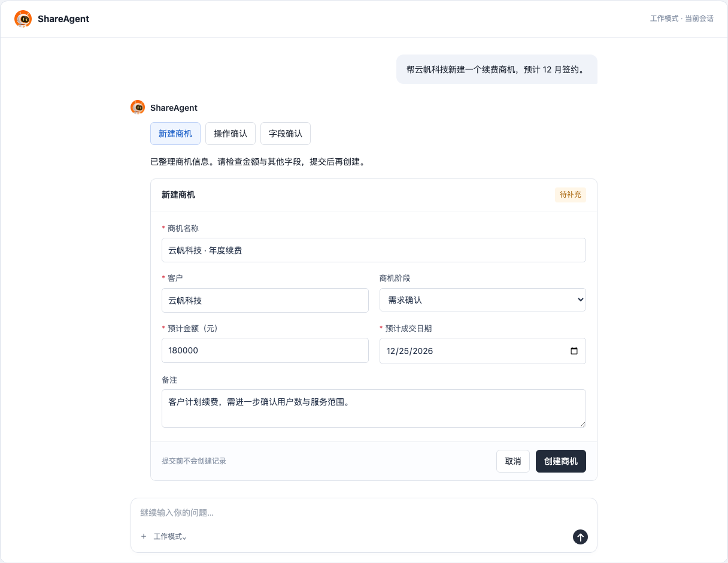Screen dimensions: 728x563
Task: Click the user message about 云帆科技 续费商机
Action: point(497,69)
